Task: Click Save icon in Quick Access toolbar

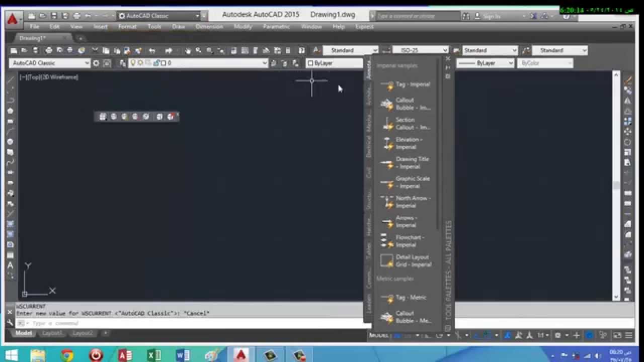Action: click(x=54, y=16)
